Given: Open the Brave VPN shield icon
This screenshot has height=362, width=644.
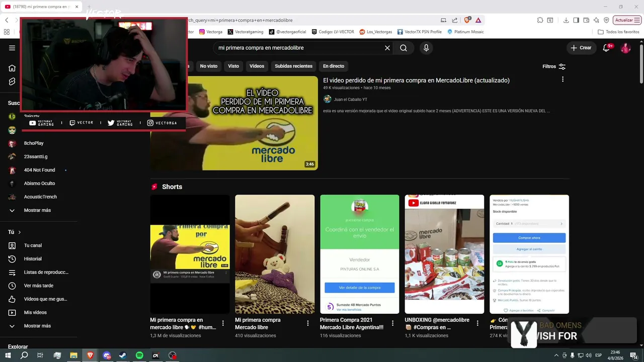Looking at the screenshot, I should [606, 20].
